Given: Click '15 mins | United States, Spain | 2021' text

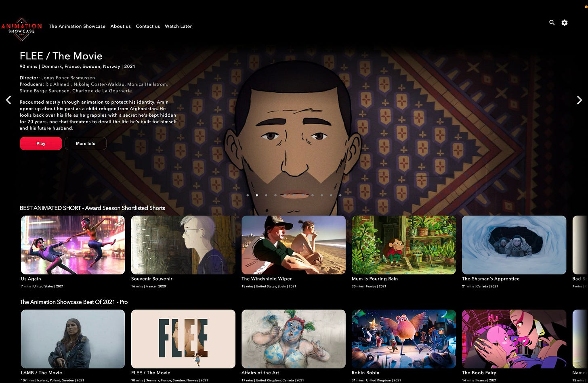Looking at the screenshot, I should point(269,287).
